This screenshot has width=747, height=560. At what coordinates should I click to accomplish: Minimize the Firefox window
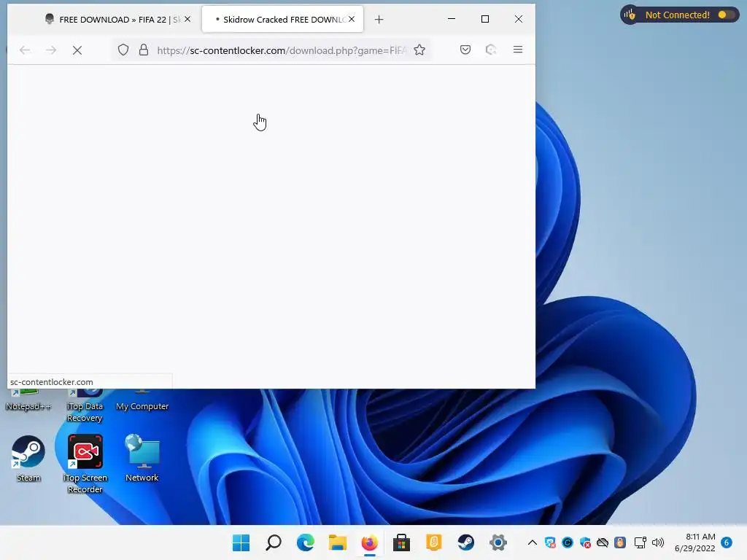pos(452,19)
